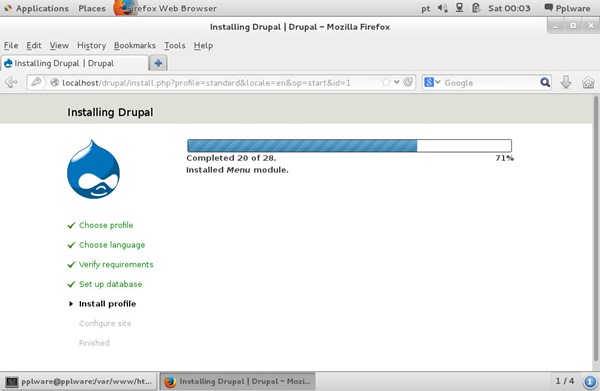
Task: Click the Installing Drupal taskbar button
Action: click(x=237, y=381)
